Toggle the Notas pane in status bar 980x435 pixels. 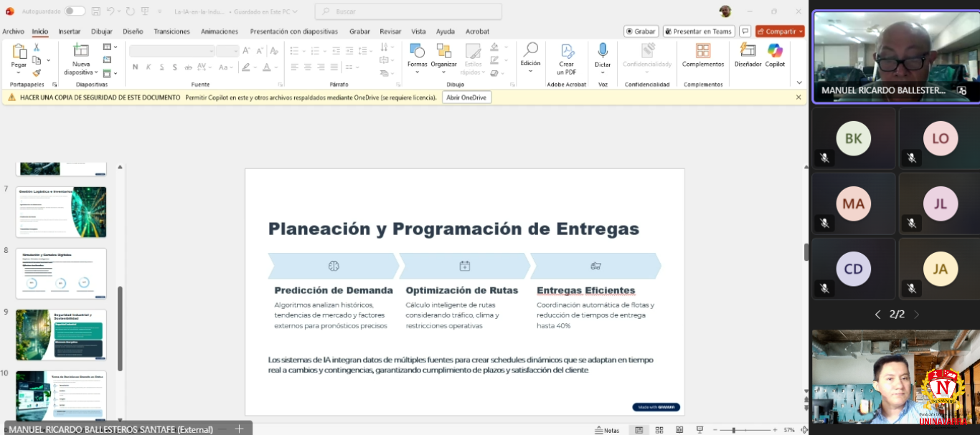click(607, 430)
